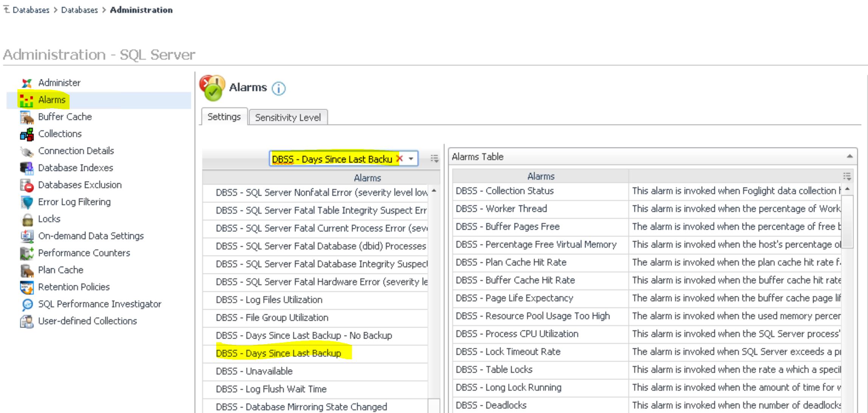This screenshot has width=868, height=413.
Task: Select Retention Policies in the sidebar
Action: [x=74, y=287]
